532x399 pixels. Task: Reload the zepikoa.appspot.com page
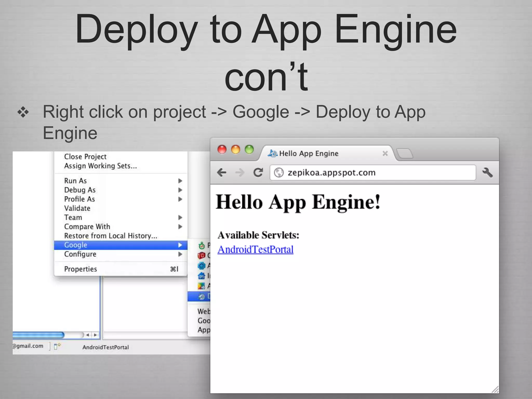point(258,172)
